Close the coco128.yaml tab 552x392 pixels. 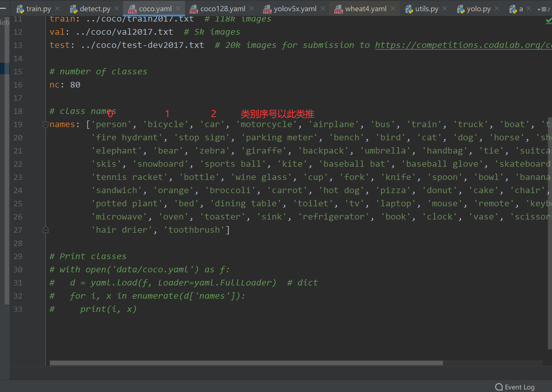pyautogui.click(x=252, y=9)
